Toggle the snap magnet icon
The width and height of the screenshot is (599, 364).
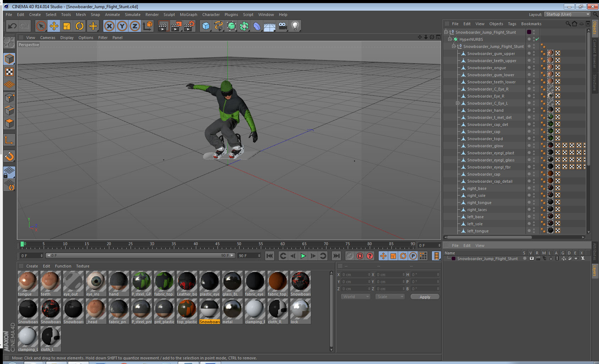(x=9, y=156)
